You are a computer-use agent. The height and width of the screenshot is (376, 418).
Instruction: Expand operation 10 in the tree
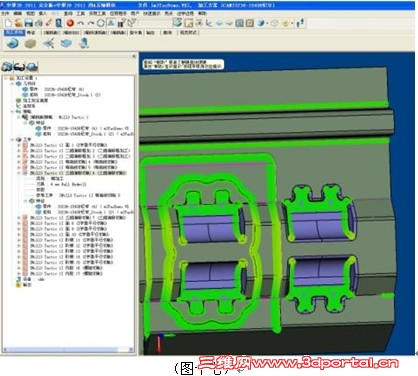pos(19,234)
